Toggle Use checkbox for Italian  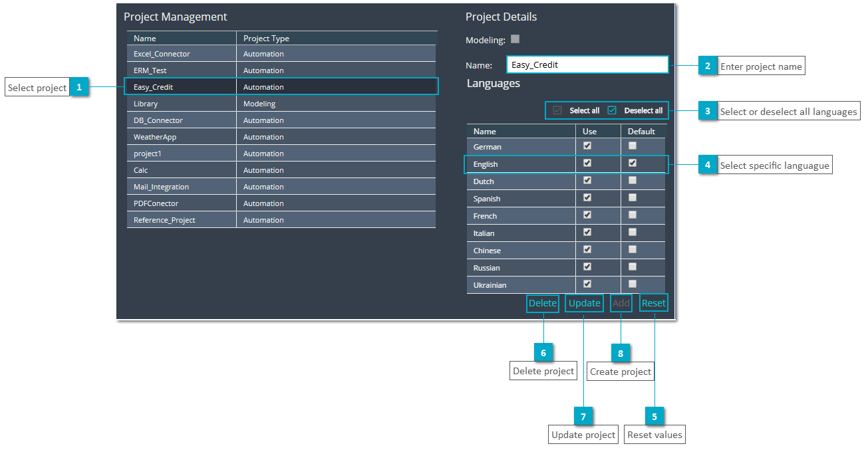[x=587, y=232]
